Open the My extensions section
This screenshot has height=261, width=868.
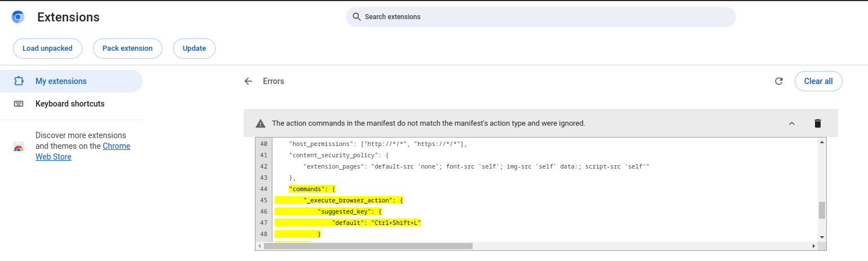coord(61,81)
